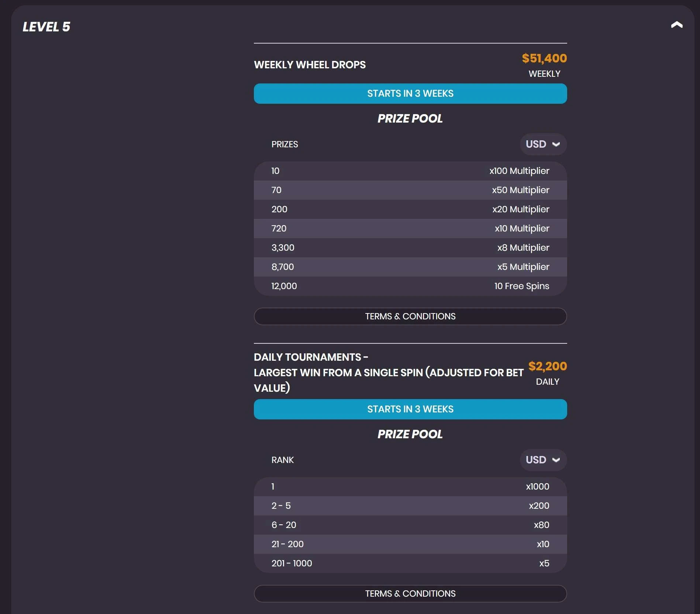Click the Weekly Wheel Drops title
This screenshot has height=614, width=700.
coord(310,65)
